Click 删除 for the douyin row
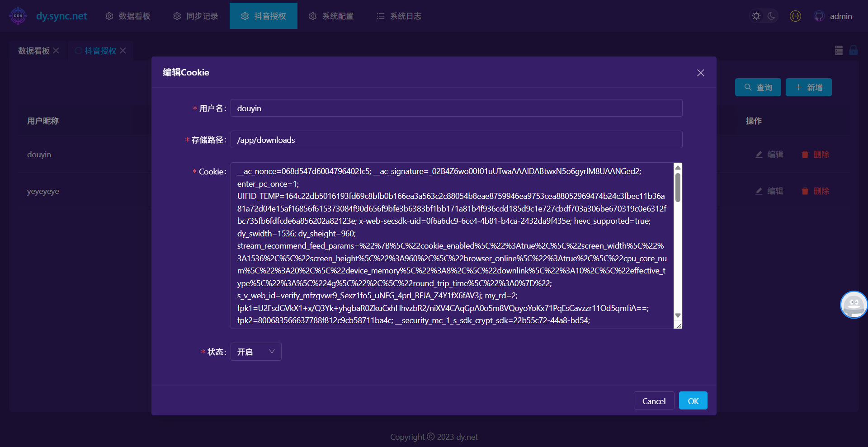This screenshot has width=868, height=447. tap(815, 155)
